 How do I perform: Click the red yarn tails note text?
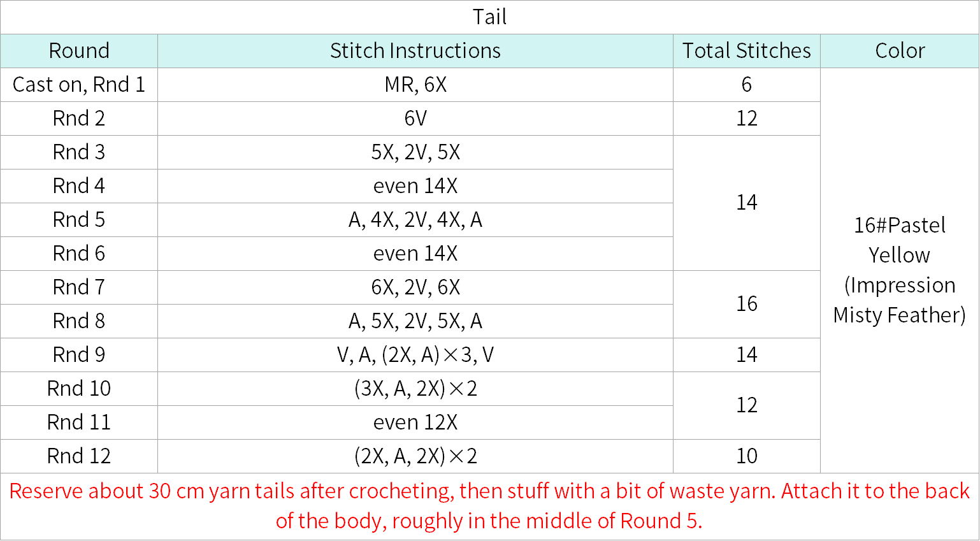(x=489, y=506)
